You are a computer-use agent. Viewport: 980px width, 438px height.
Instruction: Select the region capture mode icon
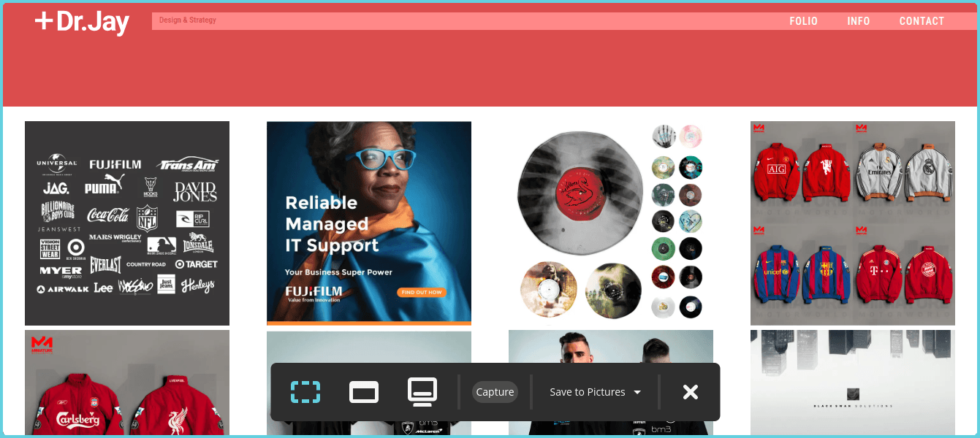[305, 392]
